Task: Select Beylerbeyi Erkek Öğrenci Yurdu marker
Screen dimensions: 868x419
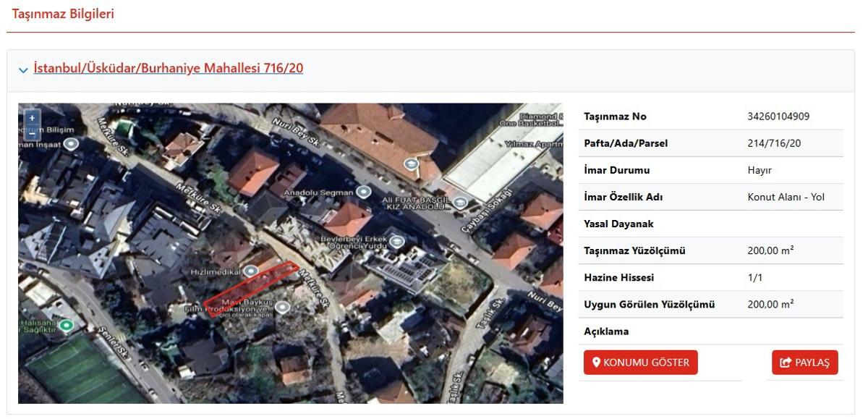Action: [396, 242]
